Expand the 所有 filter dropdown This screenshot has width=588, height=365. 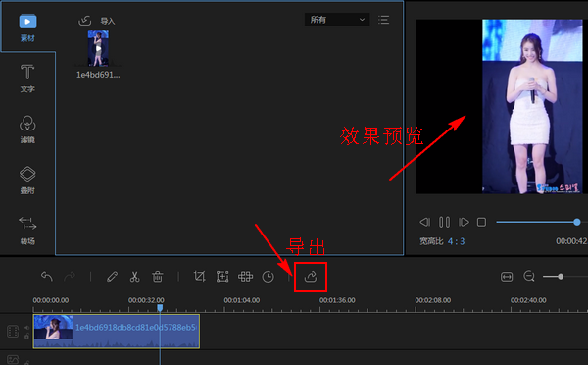click(x=337, y=20)
